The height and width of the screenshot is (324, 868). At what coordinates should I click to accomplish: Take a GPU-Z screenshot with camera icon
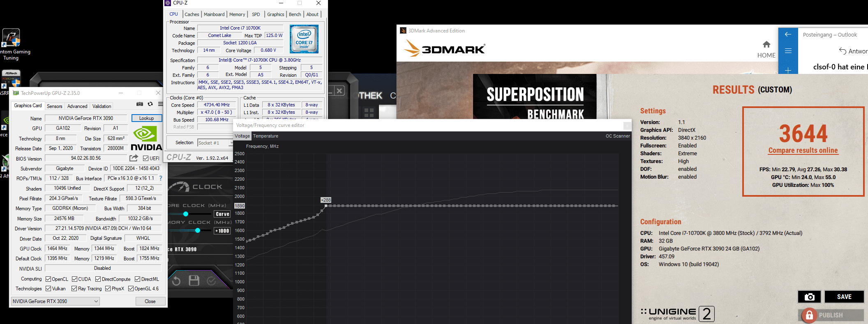[x=140, y=104]
